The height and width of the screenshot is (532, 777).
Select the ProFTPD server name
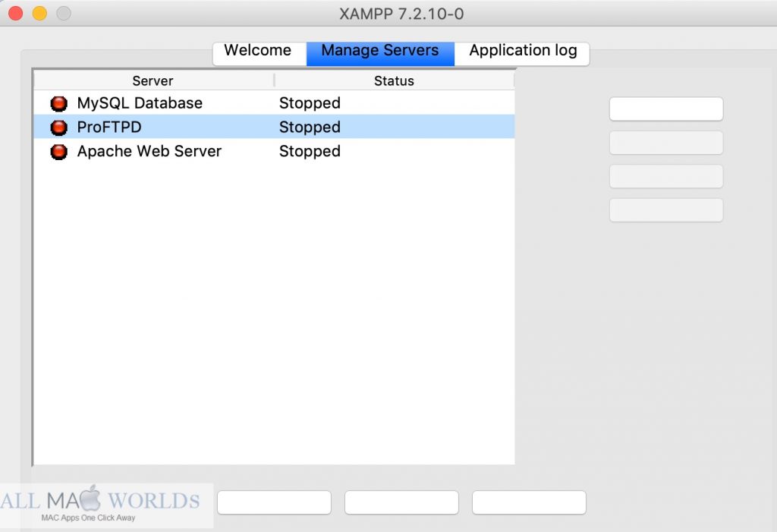[x=109, y=127]
